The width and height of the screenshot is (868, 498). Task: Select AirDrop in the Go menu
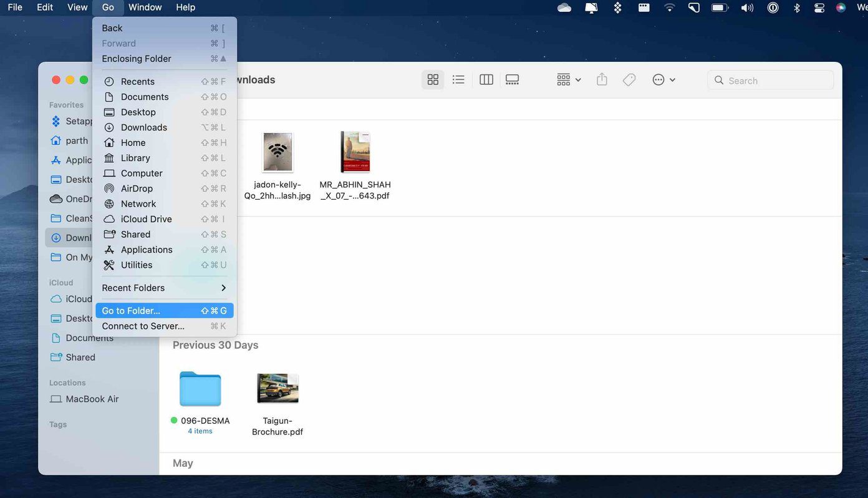(165, 188)
